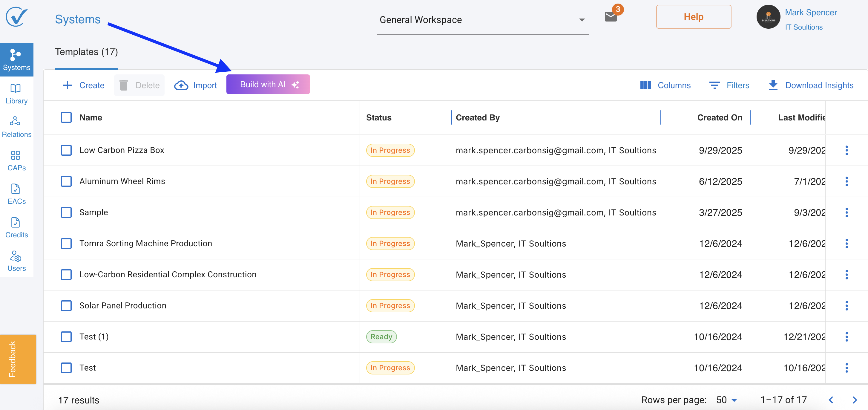The image size is (868, 410).
Task: Click the Help button
Action: pyautogui.click(x=694, y=17)
